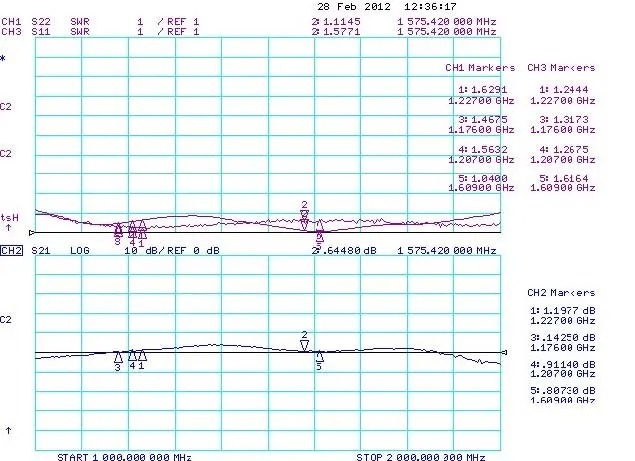Click the CH3 Markers list header
635x461 pixels.
pos(563,68)
